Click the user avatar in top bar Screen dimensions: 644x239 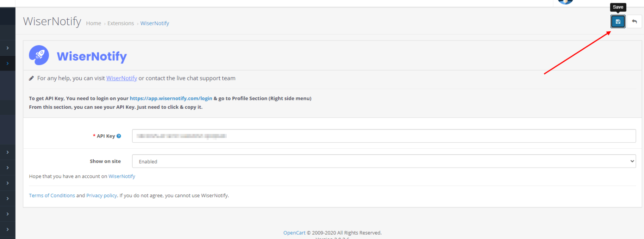[x=566, y=2]
